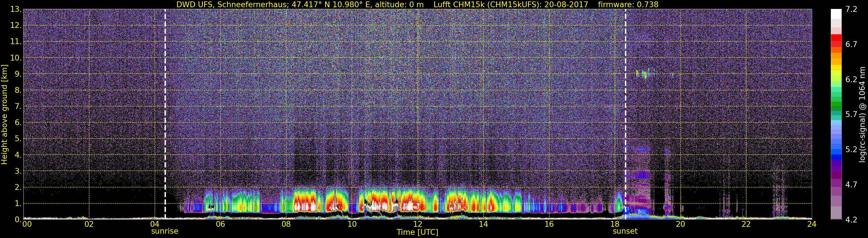Click the 1 tick label on height axis
The width and height of the screenshot is (868, 238).
[18, 204]
